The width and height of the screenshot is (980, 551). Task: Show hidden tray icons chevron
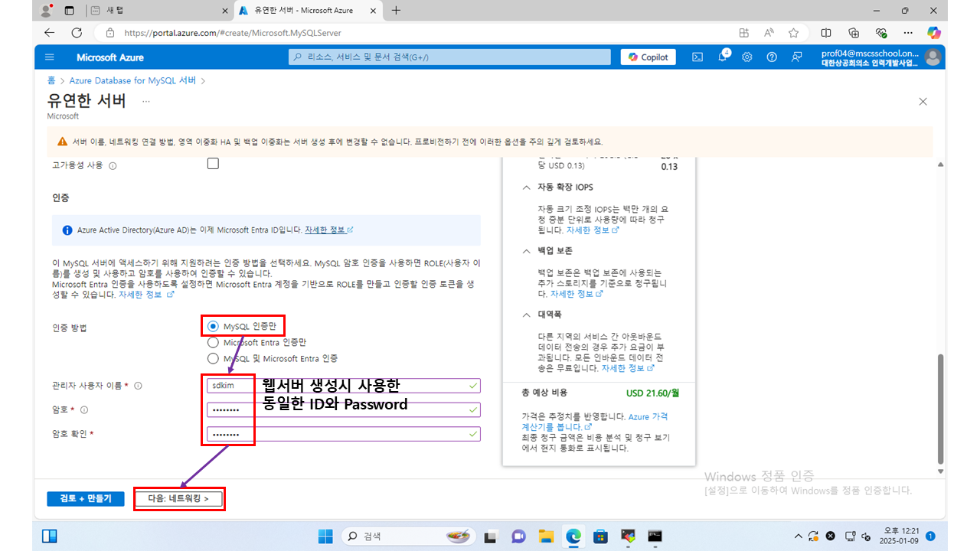(x=798, y=536)
